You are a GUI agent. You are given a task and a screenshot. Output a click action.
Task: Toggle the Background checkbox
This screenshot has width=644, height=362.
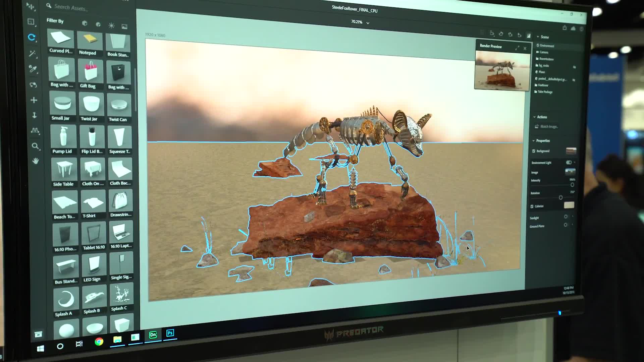534,151
